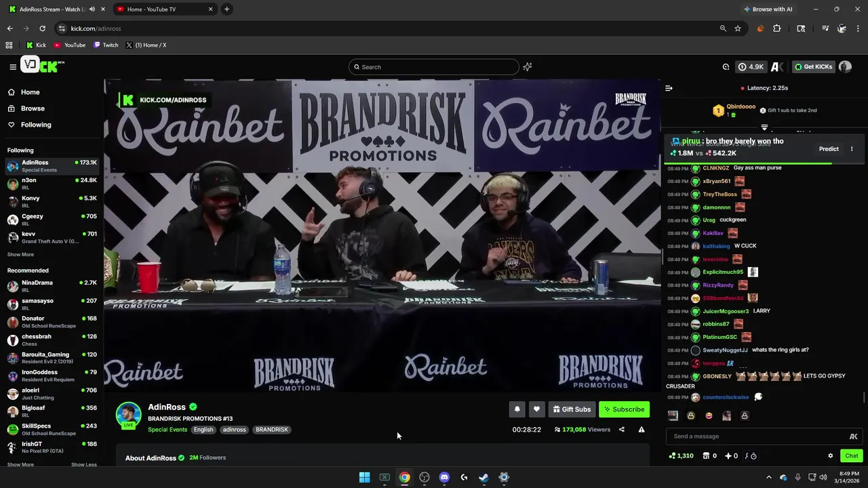Open the (1) Home / X bookmark

point(146,45)
